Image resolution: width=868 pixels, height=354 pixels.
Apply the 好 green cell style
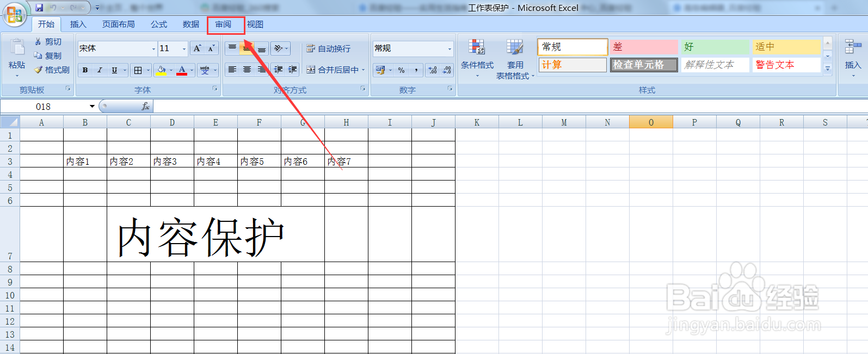(x=715, y=47)
